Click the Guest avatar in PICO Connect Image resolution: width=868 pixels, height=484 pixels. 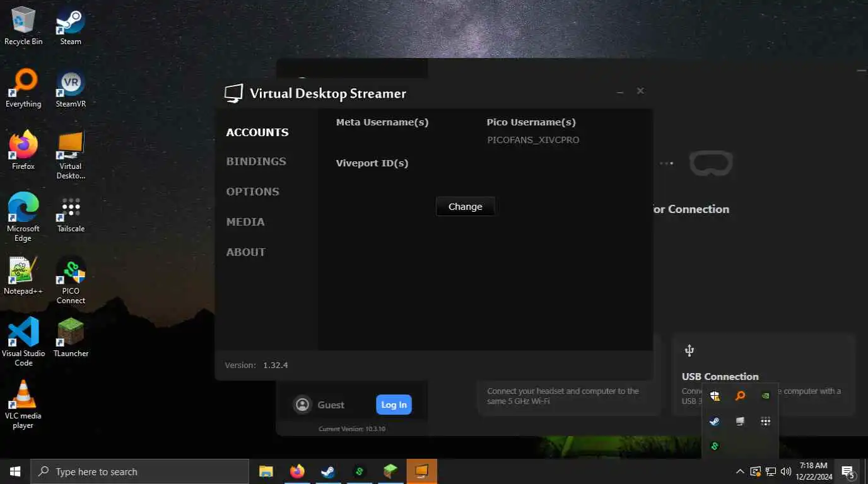pos(303,405)
